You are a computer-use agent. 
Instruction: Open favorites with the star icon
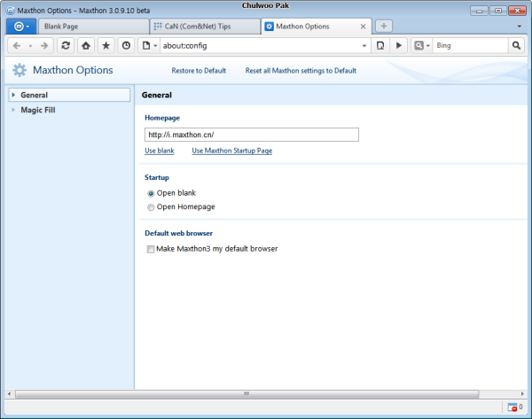pos(106,45)
